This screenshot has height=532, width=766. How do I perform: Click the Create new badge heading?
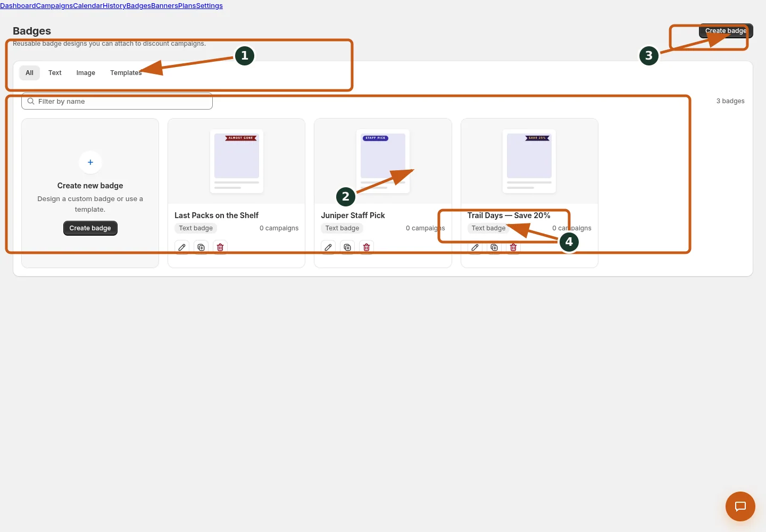(x=90, y=186)
